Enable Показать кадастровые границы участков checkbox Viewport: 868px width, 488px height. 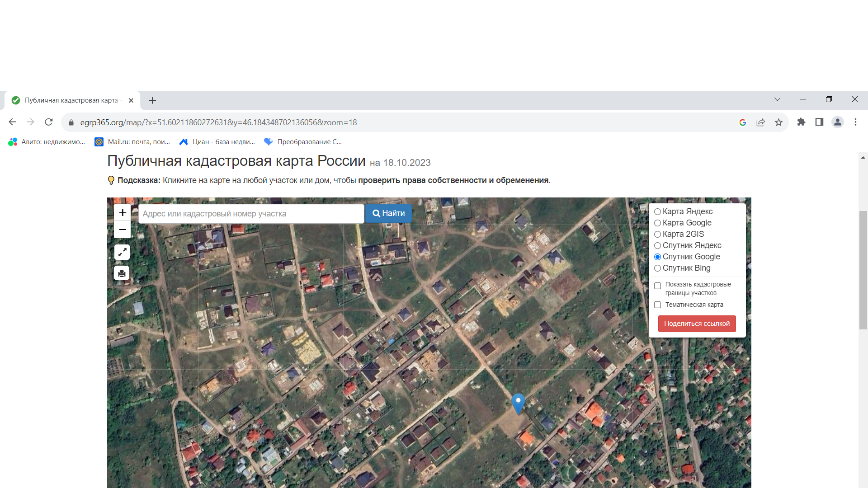pos(658,286)
